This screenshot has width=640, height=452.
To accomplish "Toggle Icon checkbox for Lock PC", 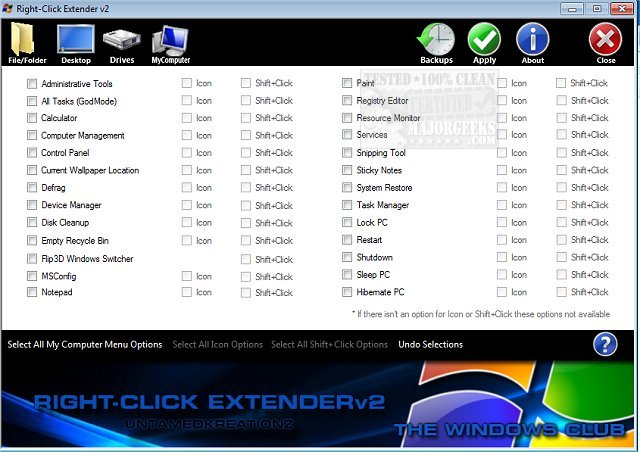I will (502, 222).
